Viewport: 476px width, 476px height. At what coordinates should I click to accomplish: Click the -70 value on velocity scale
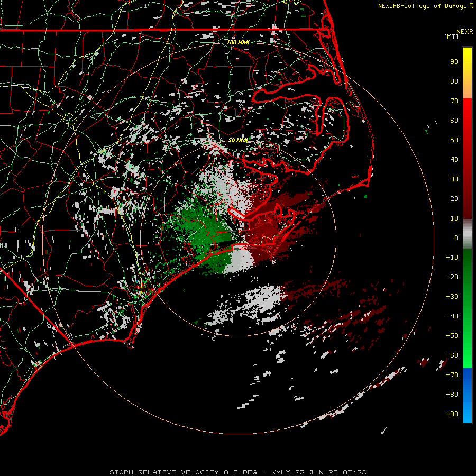pos(452,375)
